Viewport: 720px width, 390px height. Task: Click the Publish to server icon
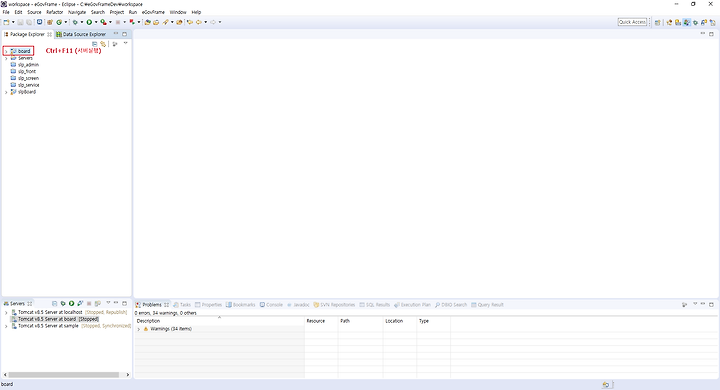tap(97, 304)
